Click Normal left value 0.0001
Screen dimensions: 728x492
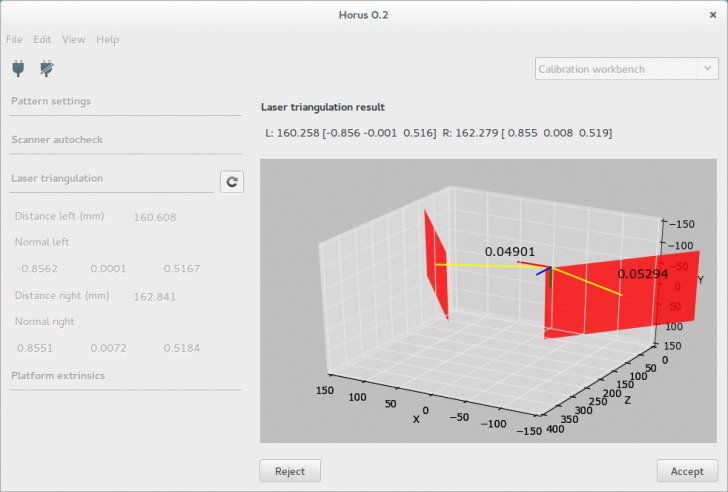pos(108,268)
